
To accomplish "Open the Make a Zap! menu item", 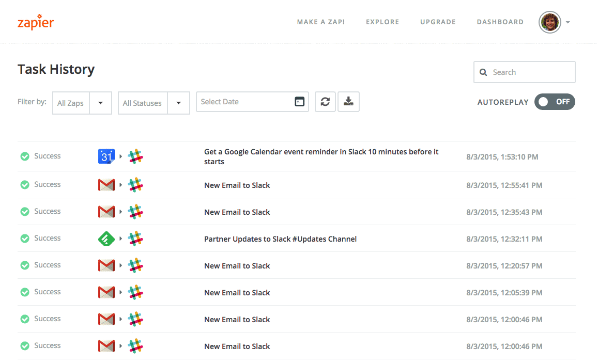I will 321,22.
